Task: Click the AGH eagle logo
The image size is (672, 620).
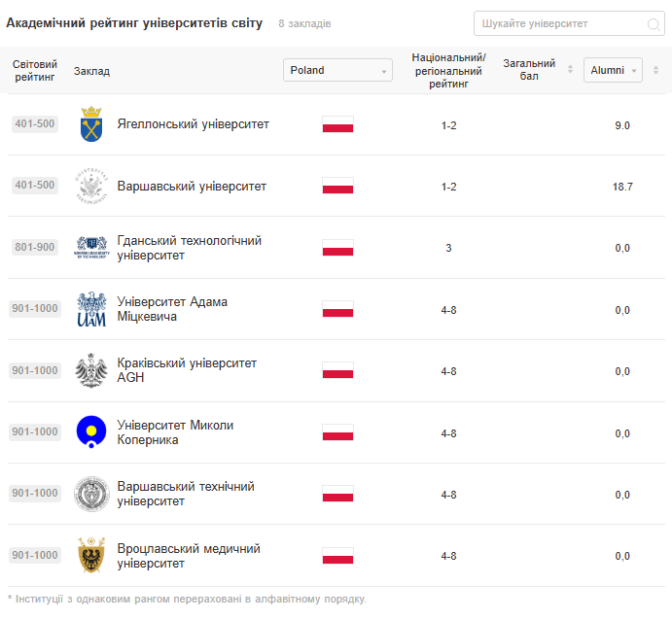Action: click(x=91, y=370)
